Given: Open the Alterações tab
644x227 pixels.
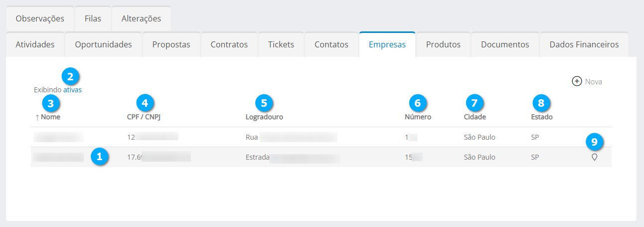Looking at the screenshot, I should pyautogui.click(x=141, y=18).
